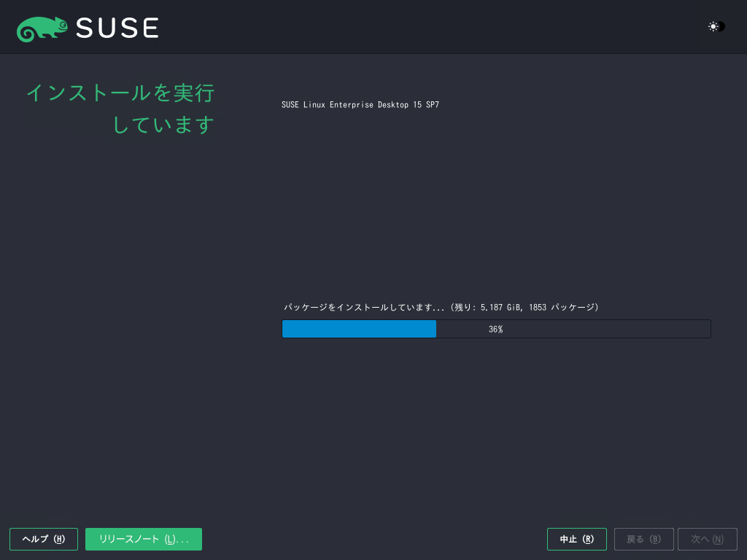Image resolution: width=747 pixels, height=560 pixels.
Task: Open リリースノート (L) release notes
Action: click(x=144, y=539)
